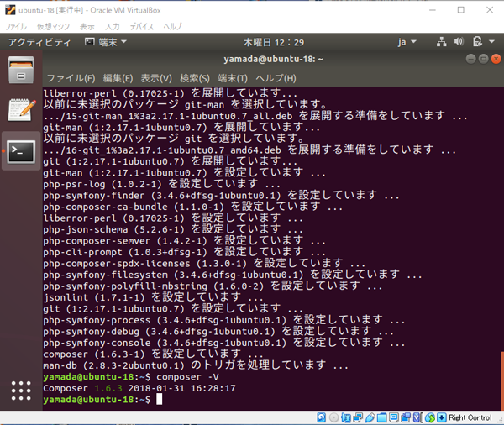Click the VirtualBox shared folders icon
Viewport: 504px width, 425px height.
(x=381, y=417)
